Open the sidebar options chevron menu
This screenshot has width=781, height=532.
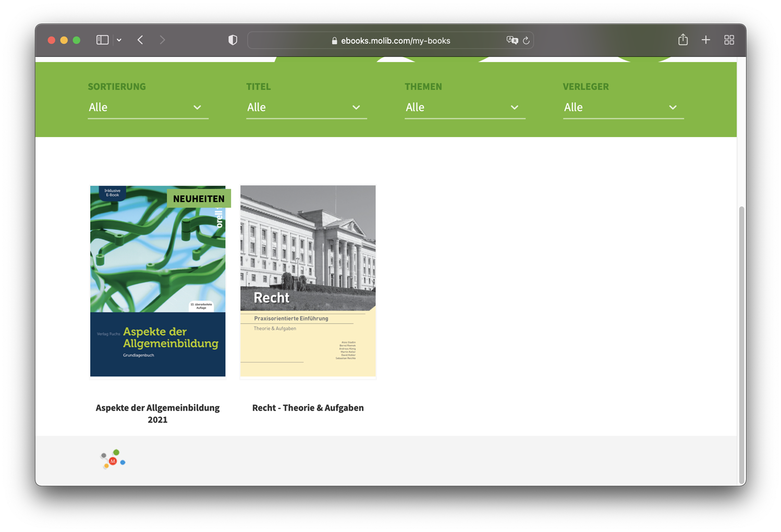[119, 40]
